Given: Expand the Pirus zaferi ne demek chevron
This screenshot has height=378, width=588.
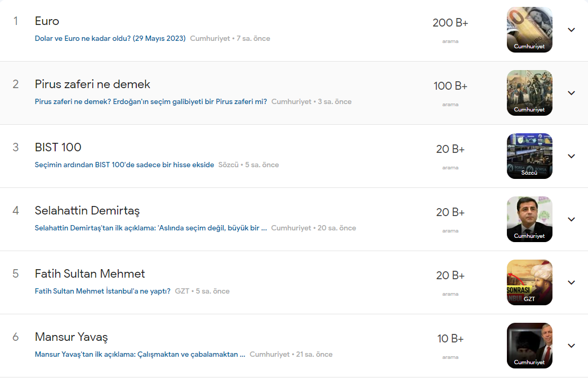Looking at the screenshot, I should (x=571, y=93).
